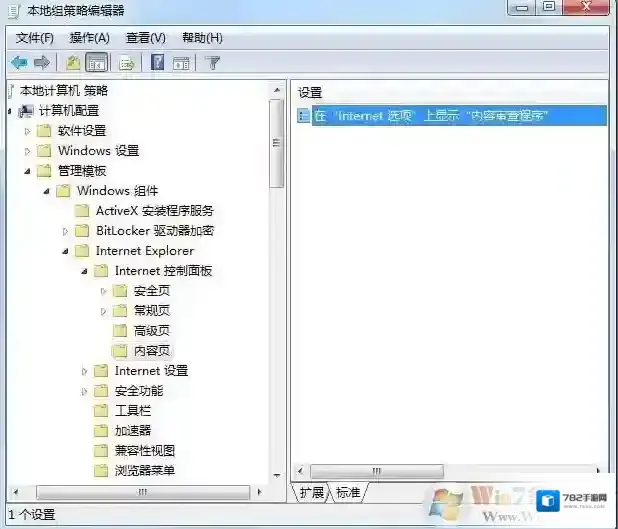Click the tree pane scroll right arrow

click(x=259, y=492)
